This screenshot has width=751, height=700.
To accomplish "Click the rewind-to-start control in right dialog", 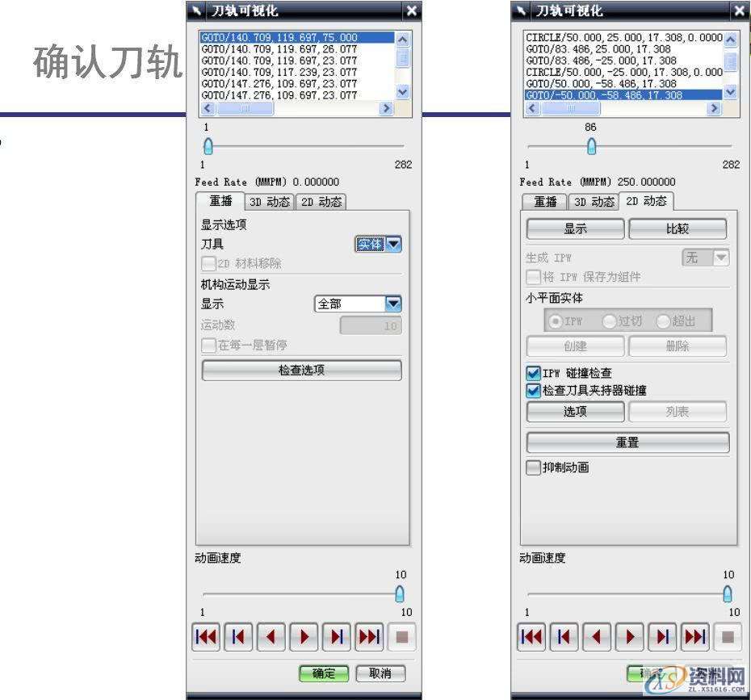I will coord(532,636).
